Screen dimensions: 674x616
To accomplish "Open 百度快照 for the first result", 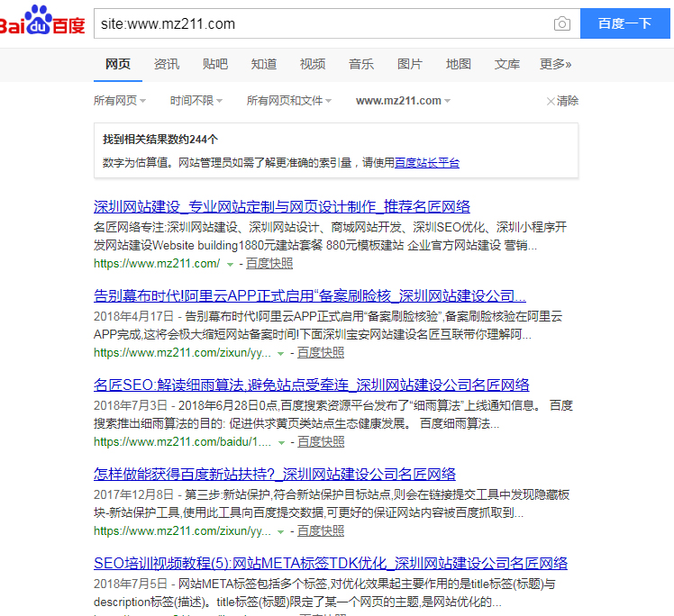I will [269, 263].
